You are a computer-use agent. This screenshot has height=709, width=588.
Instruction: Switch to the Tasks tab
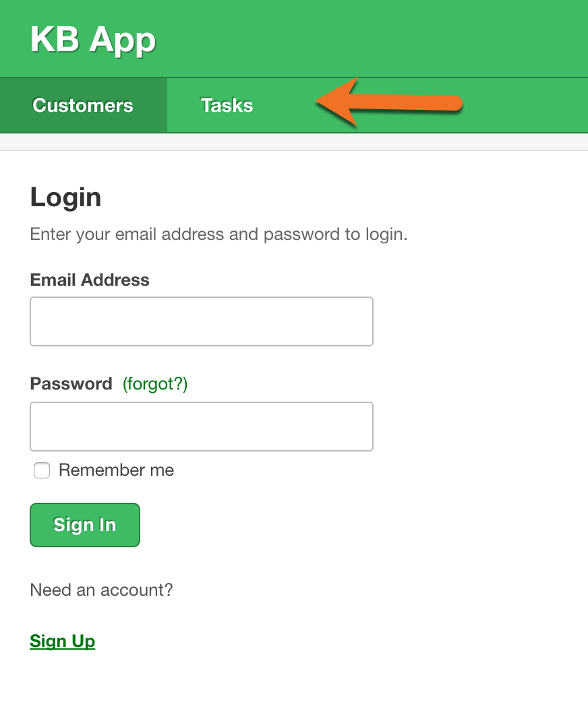click(x=227, y=105)
